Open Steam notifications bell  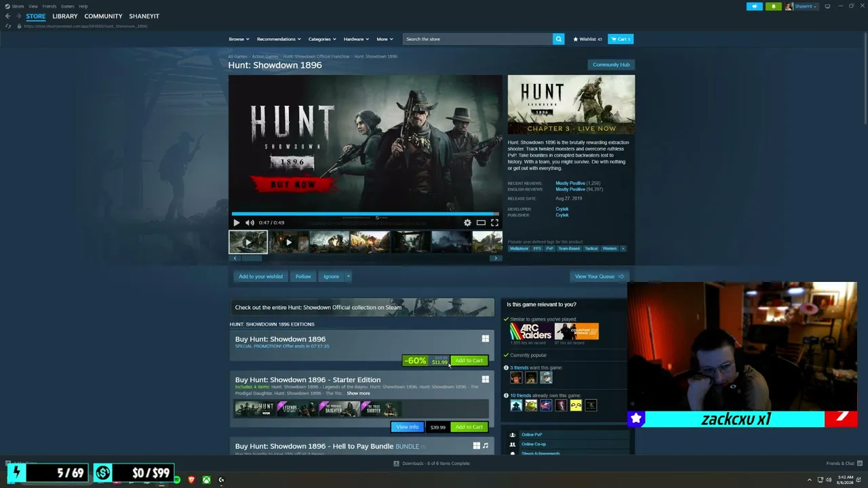(773, 6)
